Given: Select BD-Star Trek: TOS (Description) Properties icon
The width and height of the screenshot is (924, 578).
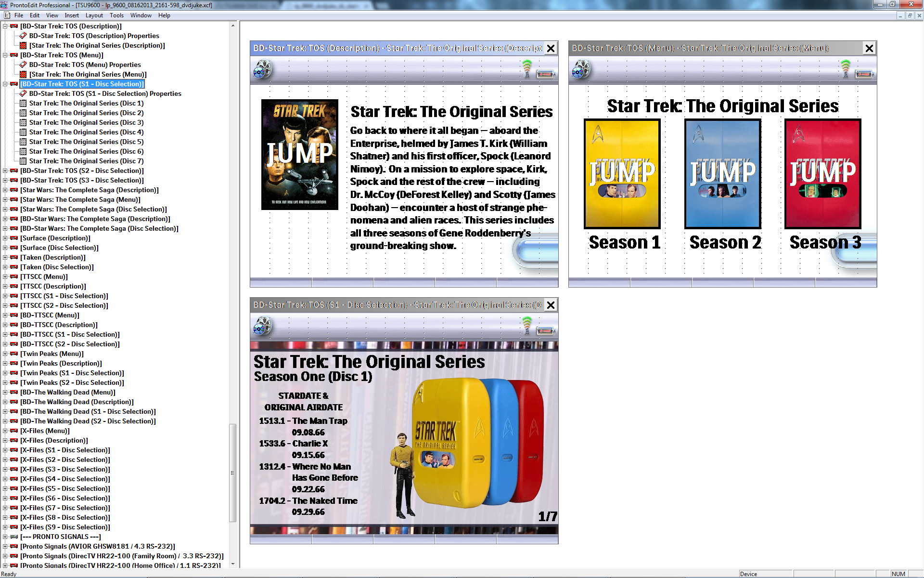Looking at the screenshot, I should coord(23,36).
